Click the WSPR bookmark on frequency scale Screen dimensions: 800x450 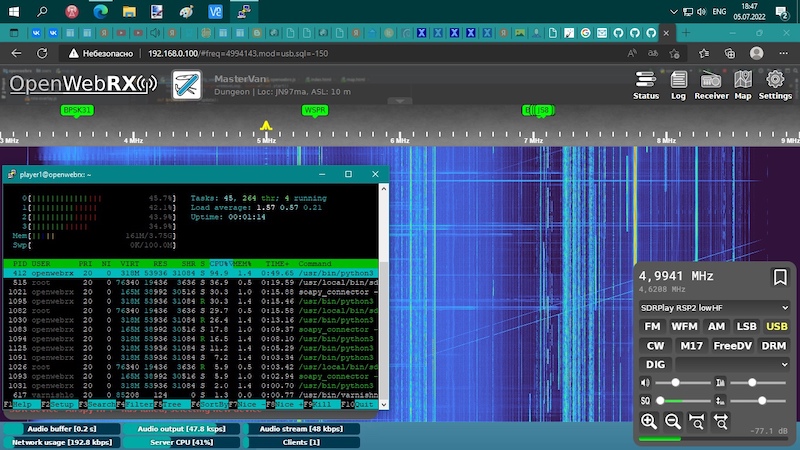point(315,110)
